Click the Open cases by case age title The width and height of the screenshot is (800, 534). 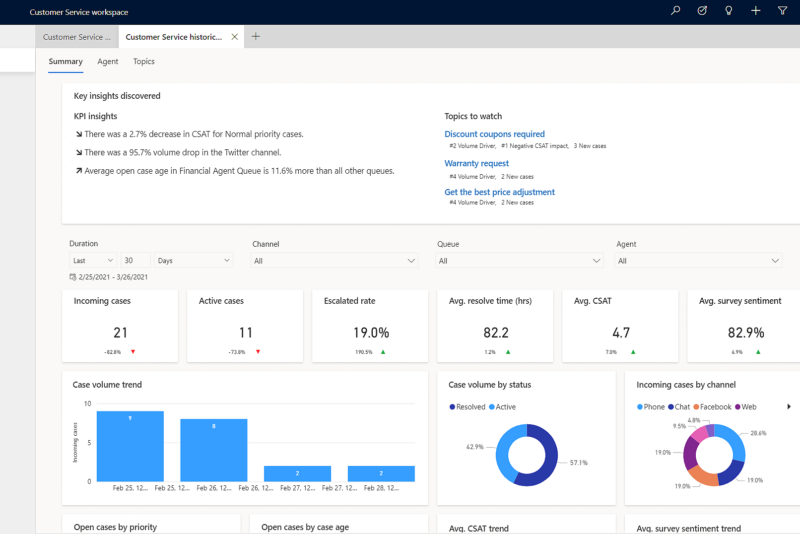pos(305,527)
